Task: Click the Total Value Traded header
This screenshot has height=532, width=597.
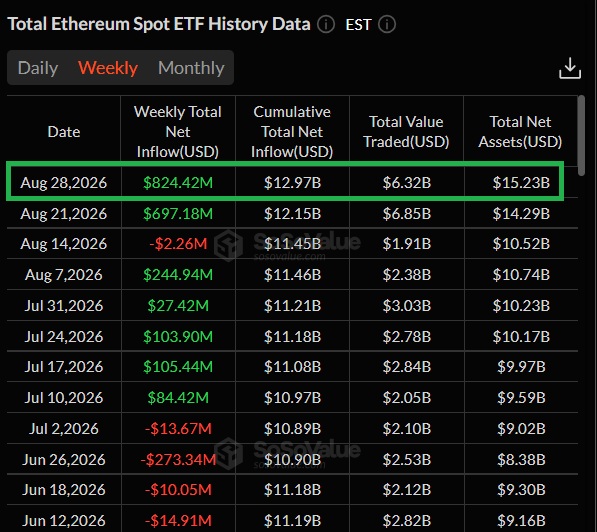Action: (x=406, y=132)
